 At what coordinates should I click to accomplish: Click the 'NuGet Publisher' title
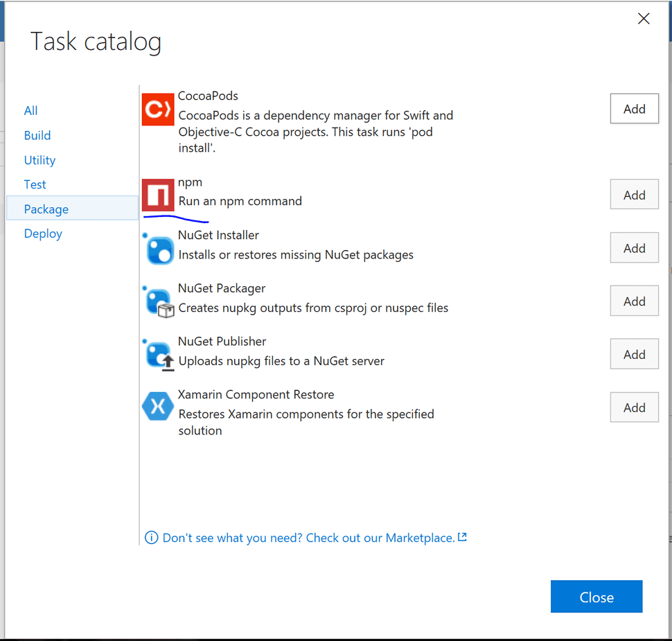click(222, 342)
